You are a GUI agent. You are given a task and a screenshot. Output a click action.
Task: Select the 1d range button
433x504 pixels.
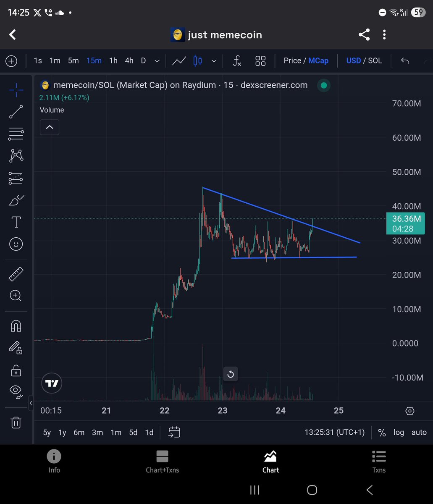coord(149,432)
